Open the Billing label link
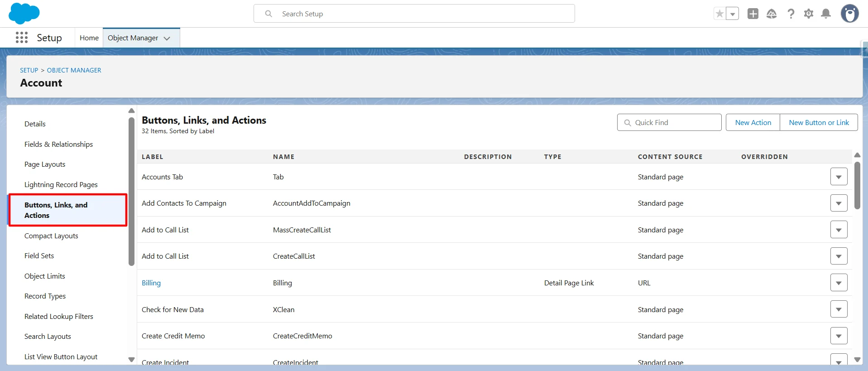This screenshot has height=371, width=868. point(151,283)
